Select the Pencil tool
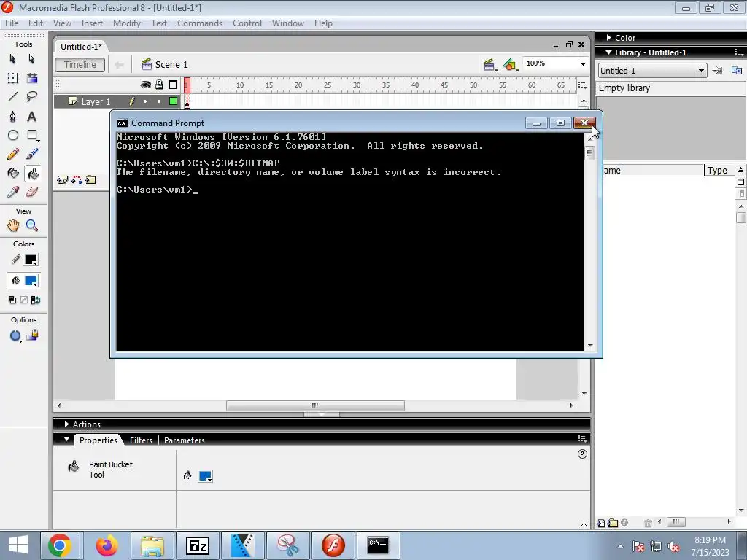 [x=13, y=155]
